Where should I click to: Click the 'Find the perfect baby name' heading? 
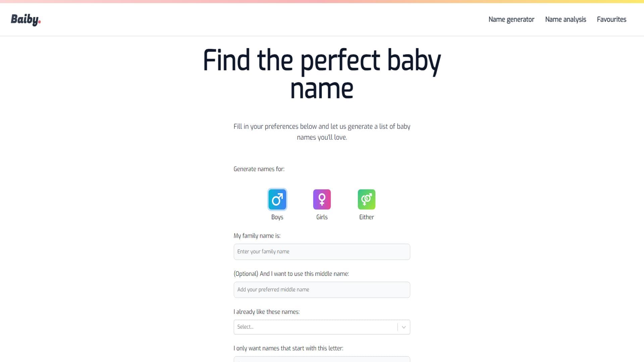[322, 74]
